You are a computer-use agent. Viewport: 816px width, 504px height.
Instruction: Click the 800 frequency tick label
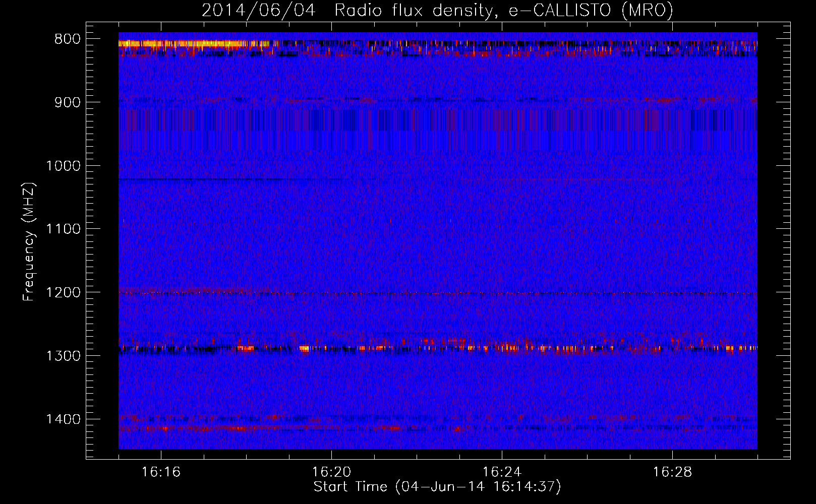tap(68, 39)
